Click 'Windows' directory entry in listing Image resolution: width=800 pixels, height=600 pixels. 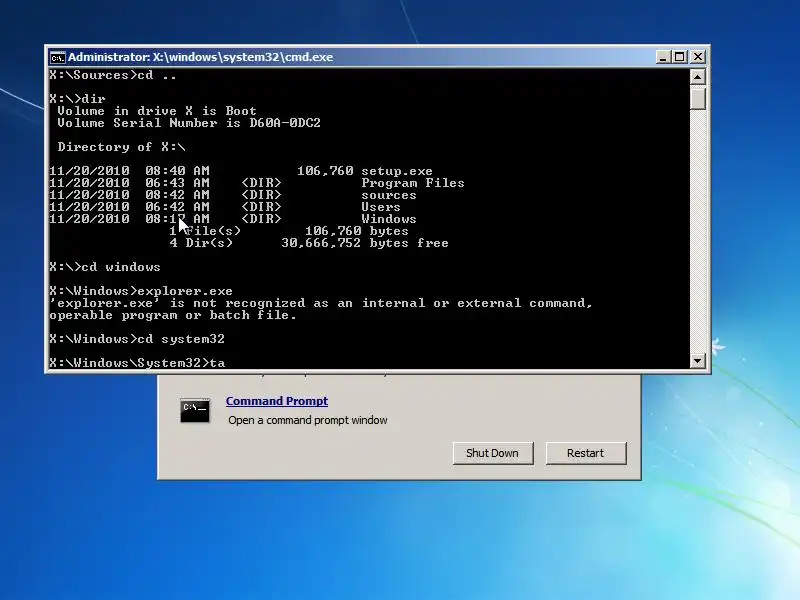click(389, 219)
